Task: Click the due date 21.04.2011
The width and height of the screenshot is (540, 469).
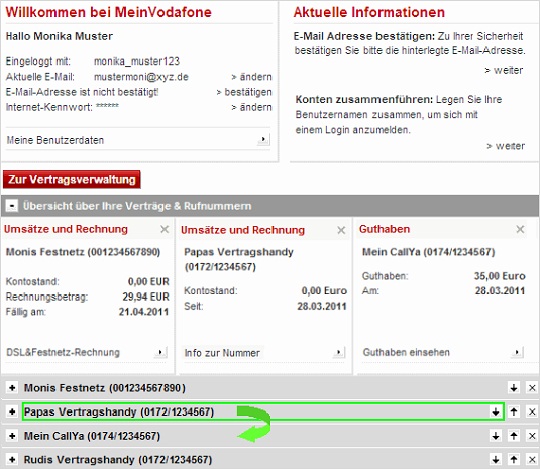Action: pyautogui.click(x=144, y=312)
